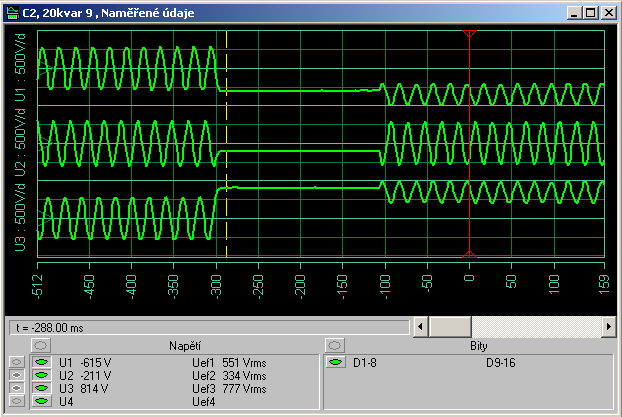This screenshot has height=417, width=622.
Task: Click the '159' time axis label
Action: [604, 284]
